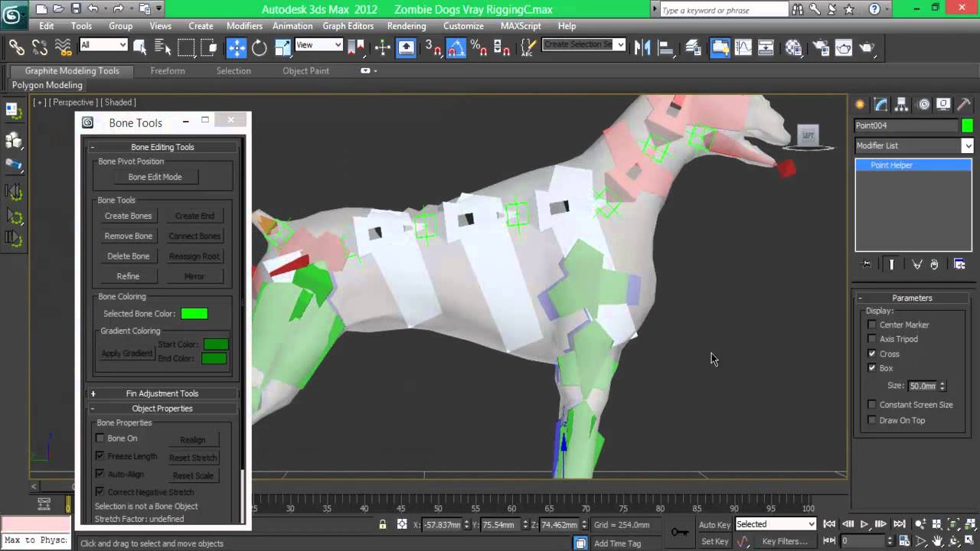Toggle the Percent Snap icon

[479, 47]
